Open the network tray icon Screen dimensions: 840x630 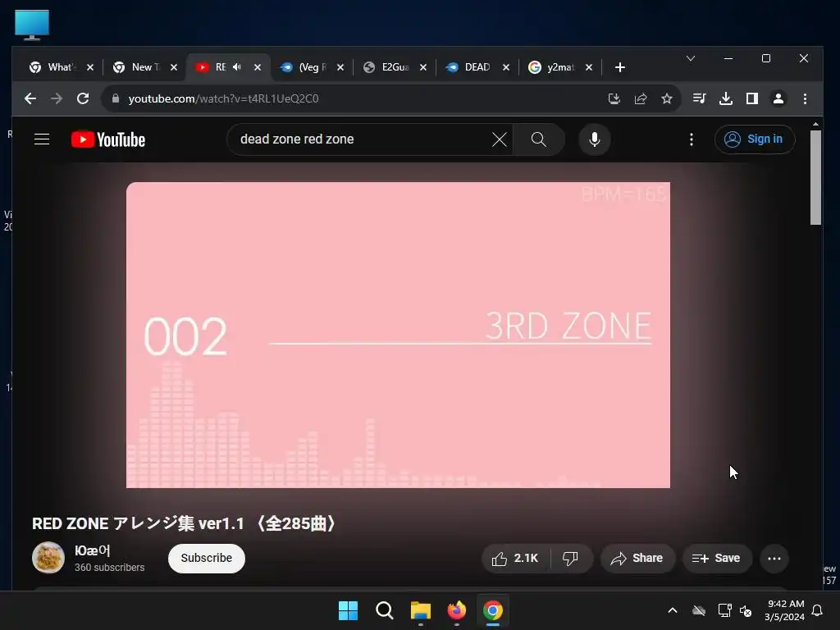click(724, 610)
